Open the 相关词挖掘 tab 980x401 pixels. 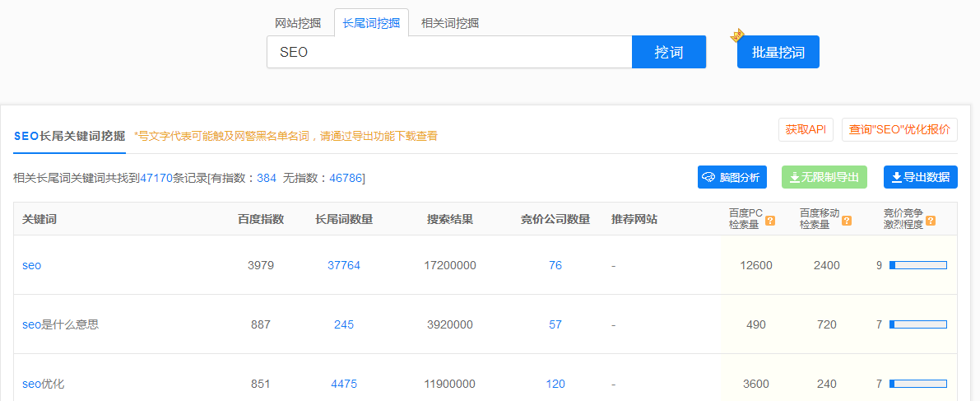(x=450, y=23)
